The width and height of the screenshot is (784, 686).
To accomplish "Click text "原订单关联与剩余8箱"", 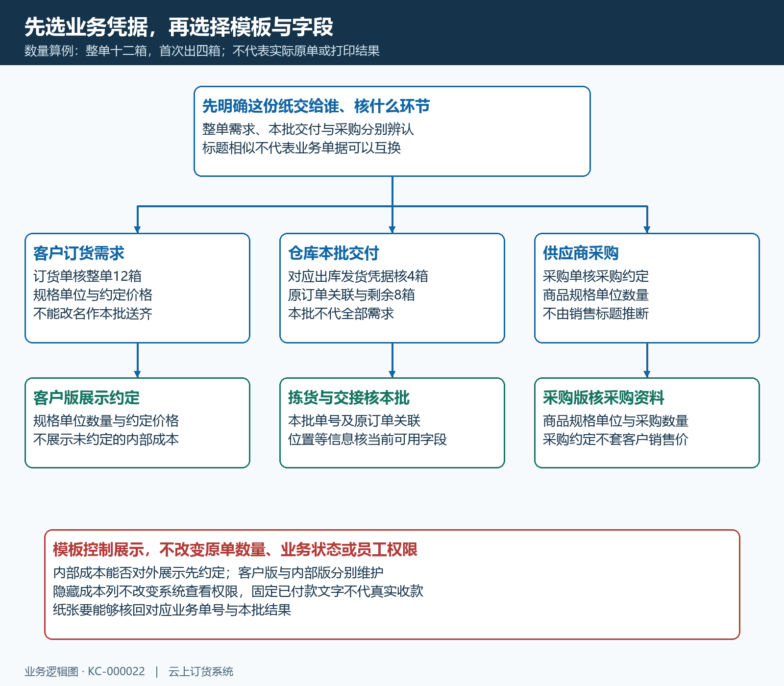I will (351, 295).
